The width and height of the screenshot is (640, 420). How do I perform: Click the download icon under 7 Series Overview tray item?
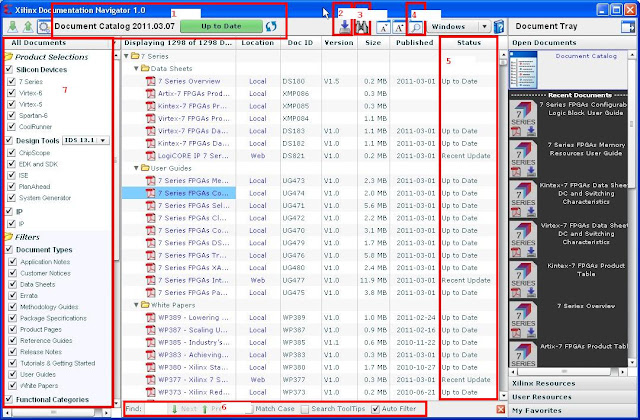tap(531, 333)
